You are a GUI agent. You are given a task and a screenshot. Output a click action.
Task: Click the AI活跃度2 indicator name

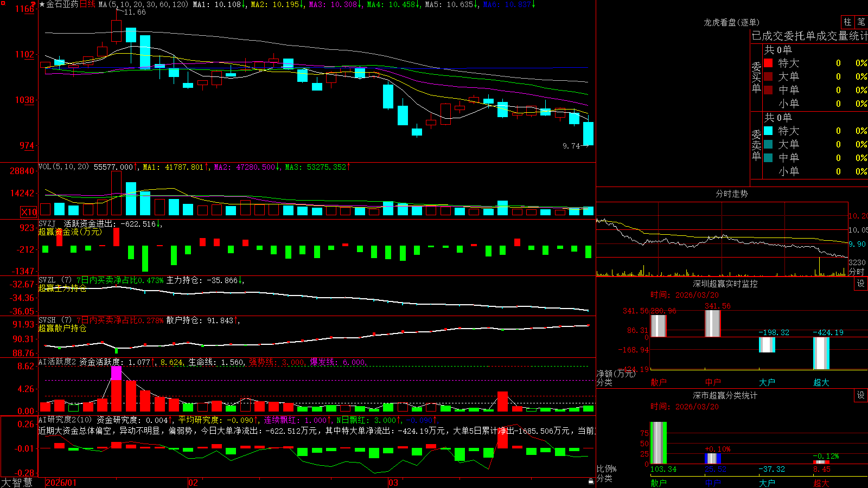(58, 362)
